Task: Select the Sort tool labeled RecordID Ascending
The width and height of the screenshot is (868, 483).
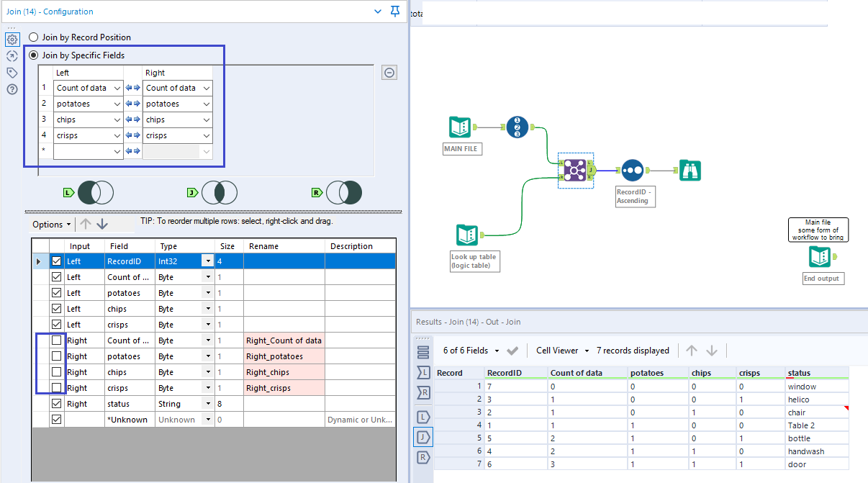Action: coord(632,171)
